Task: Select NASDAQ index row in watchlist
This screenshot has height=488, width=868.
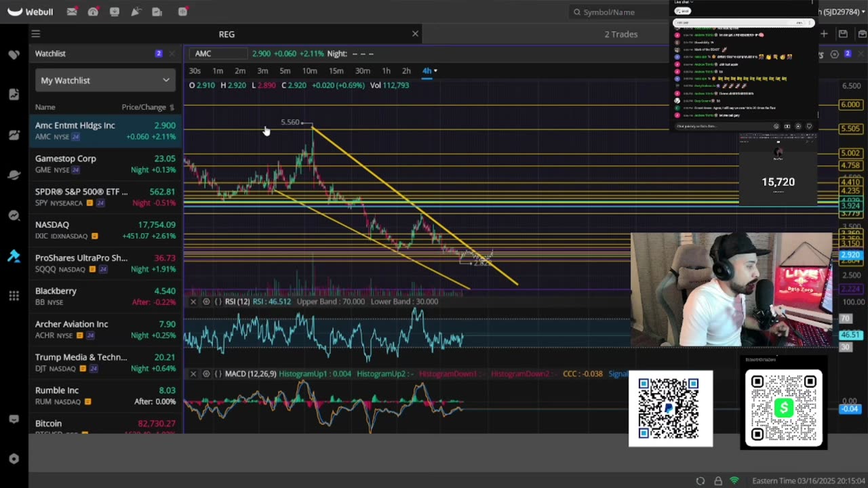Action: (105, 230)
